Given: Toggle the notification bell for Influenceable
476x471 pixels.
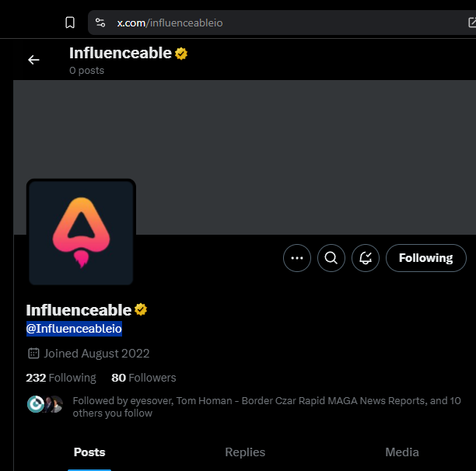Looking at the screenshot, I should point(366,258).
